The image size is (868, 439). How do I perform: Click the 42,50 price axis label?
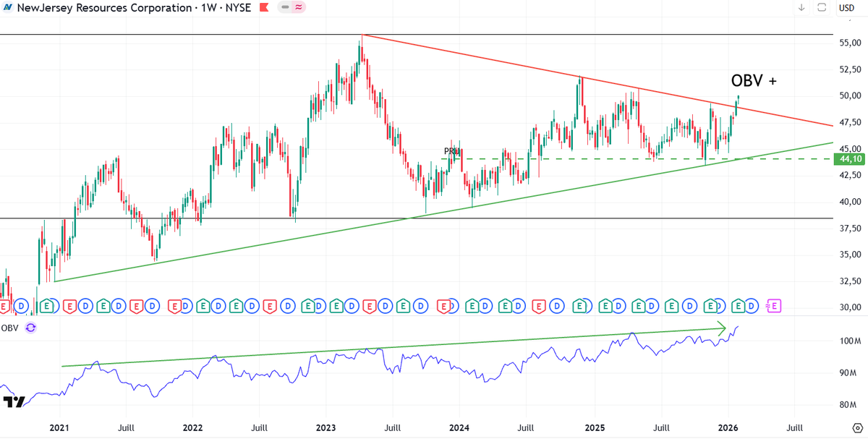click(848, 175)
